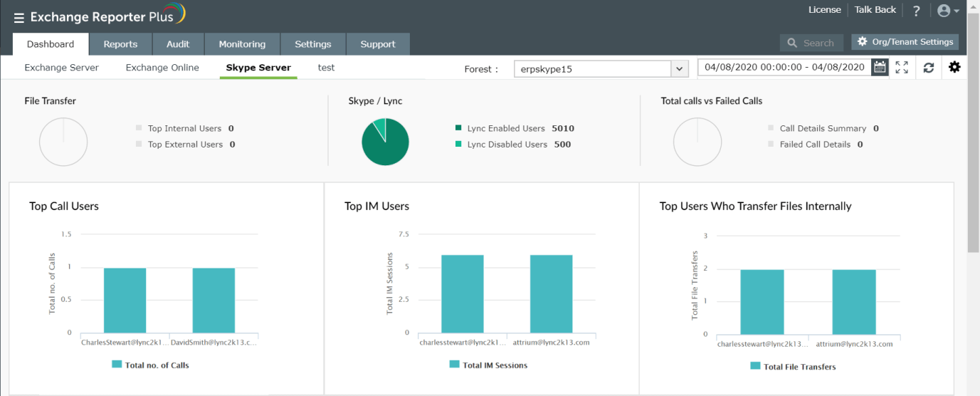The width and height of the screenshot is (980, 396).
Task: Click CharlesStewart bar in Top Call Users
Action: [x=125, y=301]
